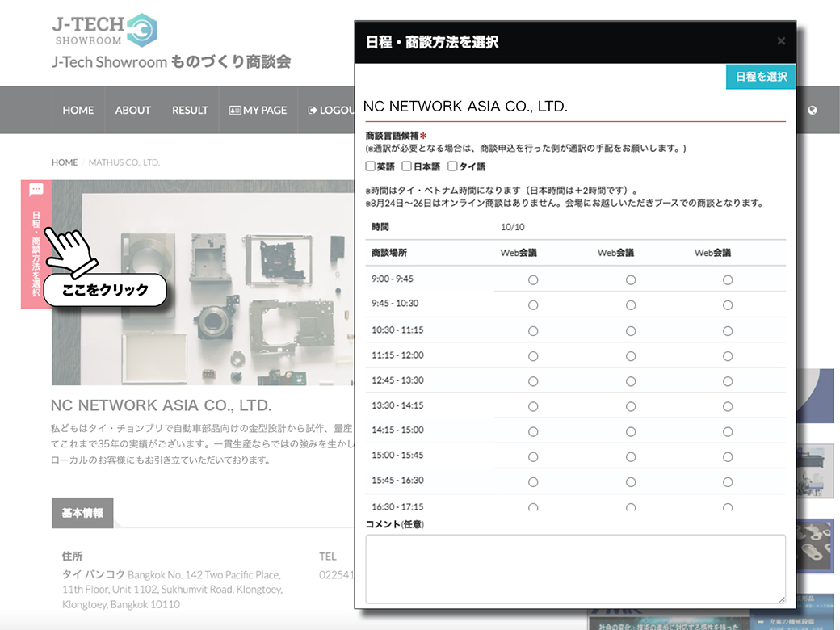Click the TEL label in basic info
Image resolution: width=840 pixels, height=630 pixels.
(328, 556)
